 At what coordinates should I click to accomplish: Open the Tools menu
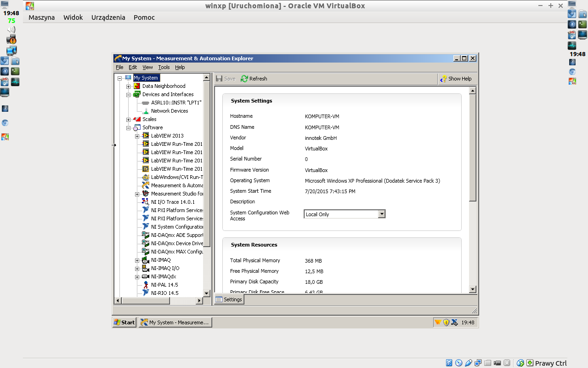[164, 67]
